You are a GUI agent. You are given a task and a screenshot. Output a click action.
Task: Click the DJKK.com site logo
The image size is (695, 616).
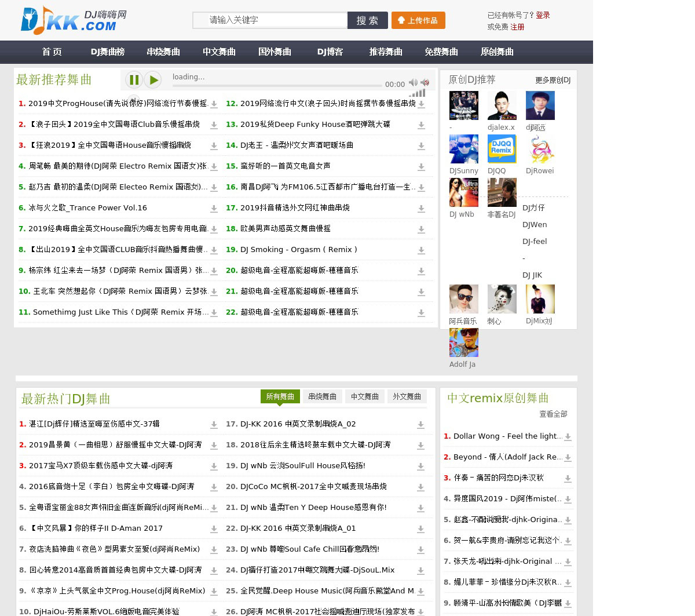[74, 20]
